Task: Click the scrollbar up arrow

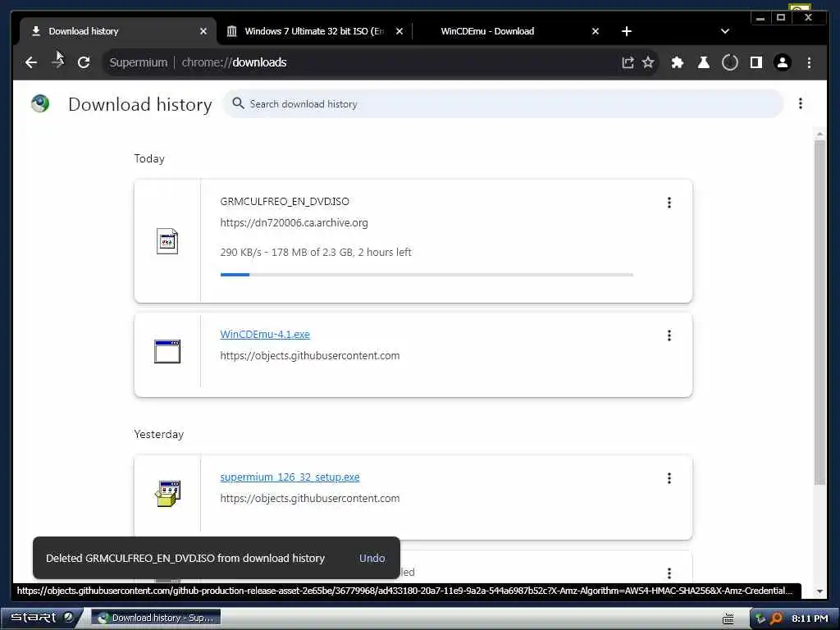Action: point(819,134)
